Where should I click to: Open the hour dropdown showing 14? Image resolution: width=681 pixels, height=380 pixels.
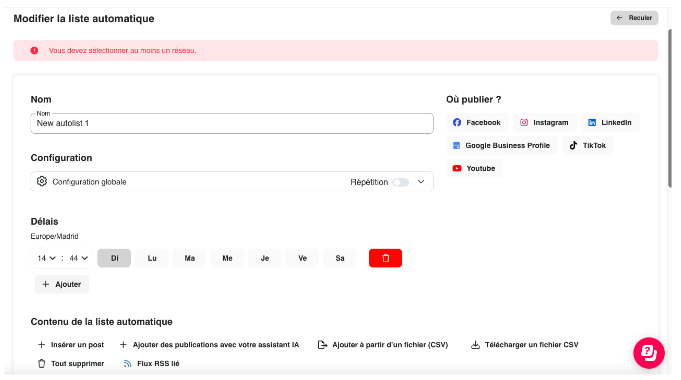[x=46, y=258]
